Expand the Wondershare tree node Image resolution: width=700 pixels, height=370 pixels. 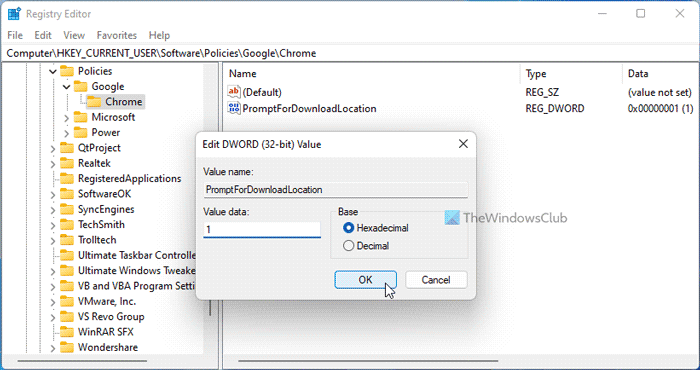(x=53, y=348)
